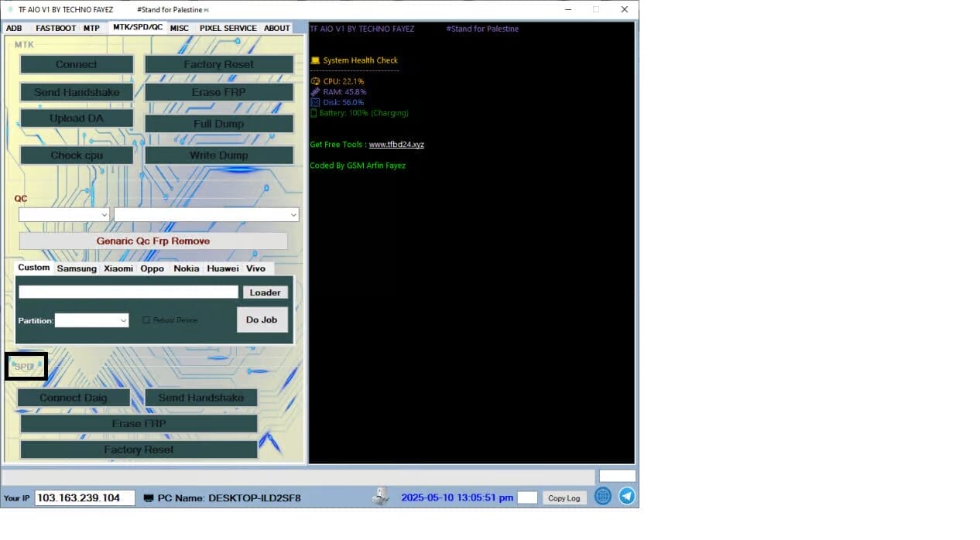Open the PIXEL SERVICE tab
This screenshot has width=980, height=540.
(228, 28)
